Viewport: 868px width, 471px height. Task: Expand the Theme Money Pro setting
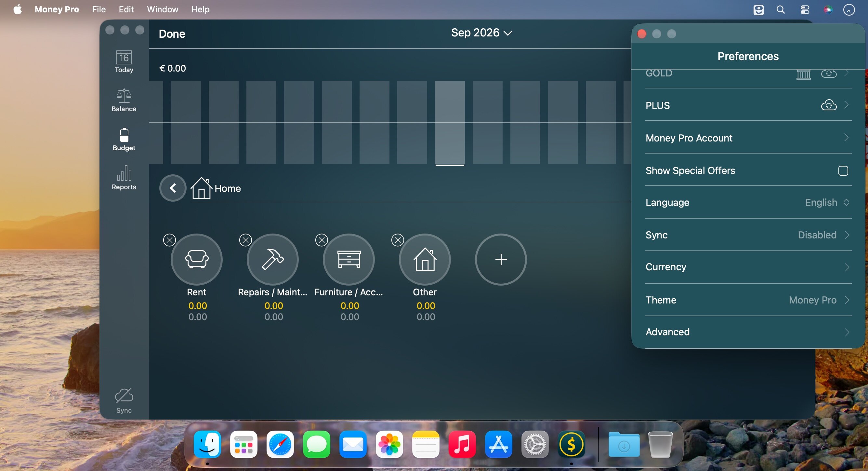[x=748, y=300]
